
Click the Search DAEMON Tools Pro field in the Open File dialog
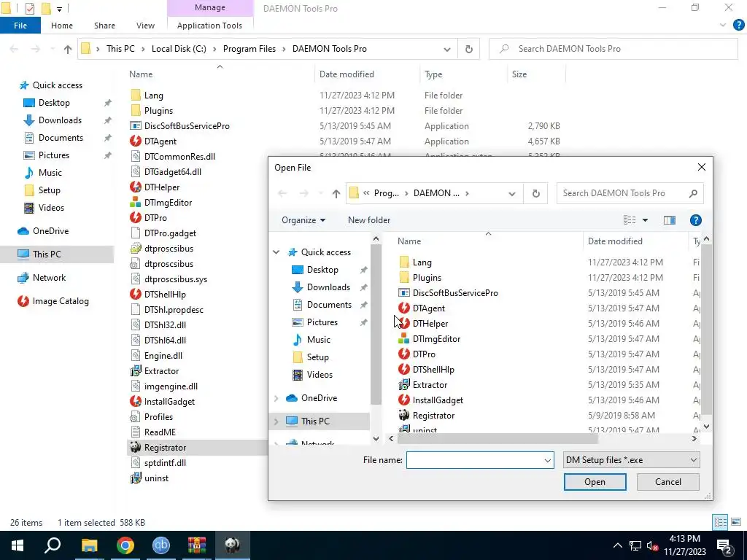pyautogui.click(x=630, y=193)
